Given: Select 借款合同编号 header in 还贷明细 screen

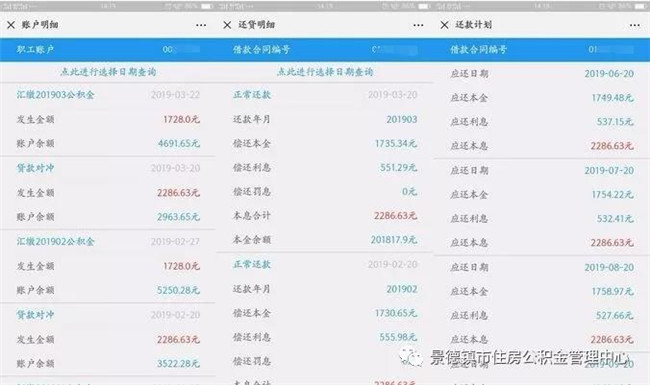Looking at the screenshot, I should 325,50.
